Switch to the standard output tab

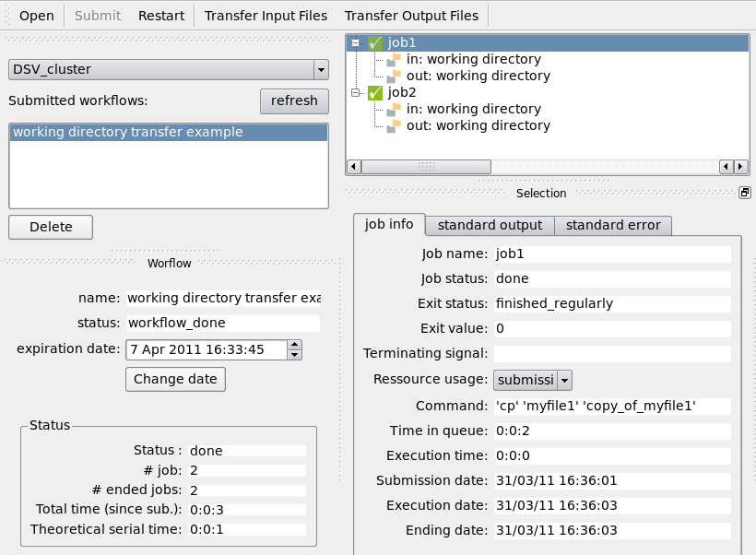tap(490, 225)
